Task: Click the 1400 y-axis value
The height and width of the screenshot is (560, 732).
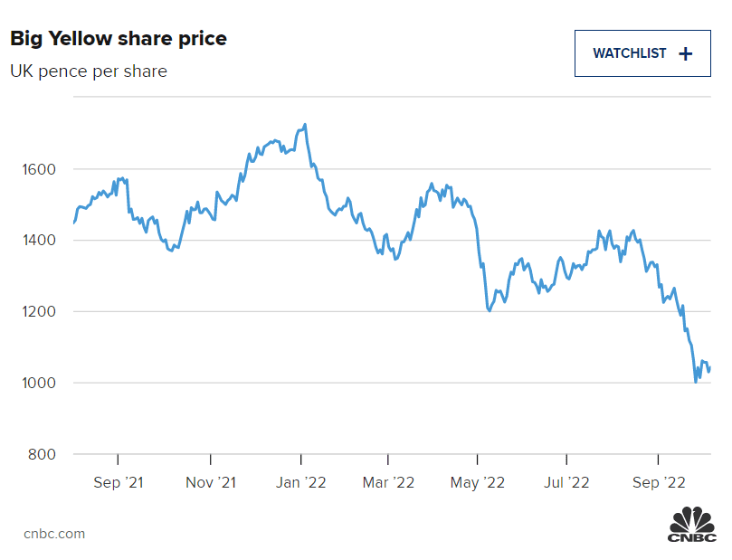Action: pos(39,241)
